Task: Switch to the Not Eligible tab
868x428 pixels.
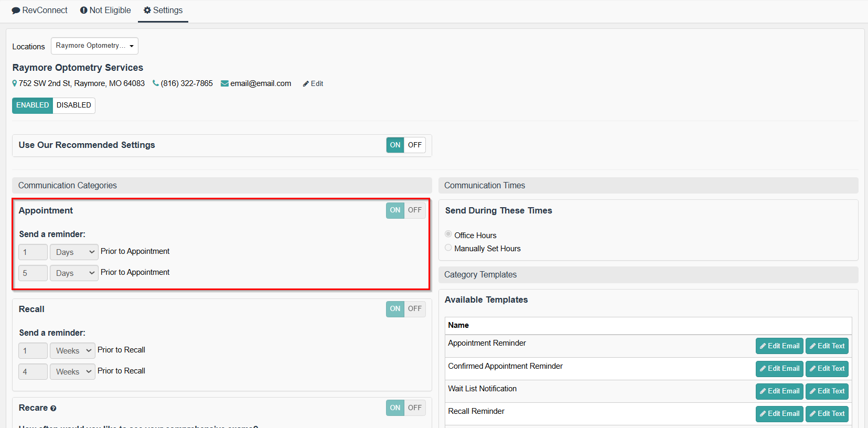Action: (x=105, y=10)
